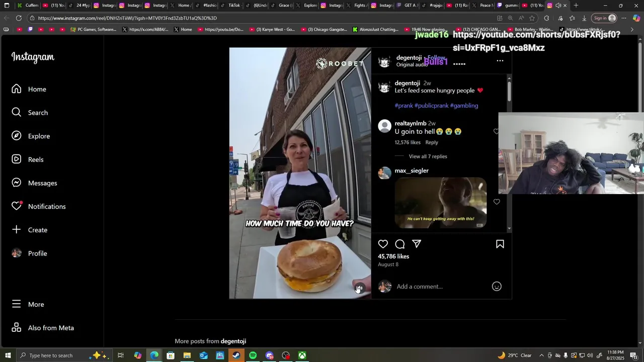Viewport: 644px width, 362px height.
Task: Click the #gambling hashtag
Action: click(464, 106)
